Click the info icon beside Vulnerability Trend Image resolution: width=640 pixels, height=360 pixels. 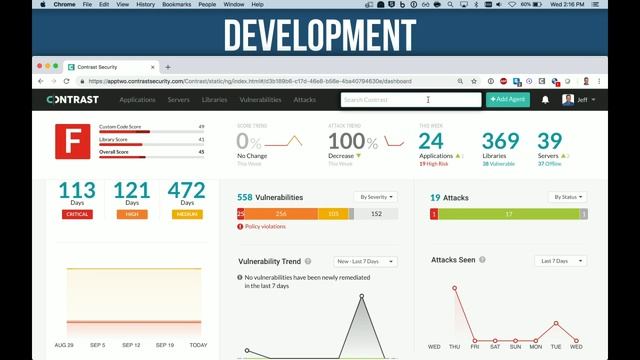point(308,261)
